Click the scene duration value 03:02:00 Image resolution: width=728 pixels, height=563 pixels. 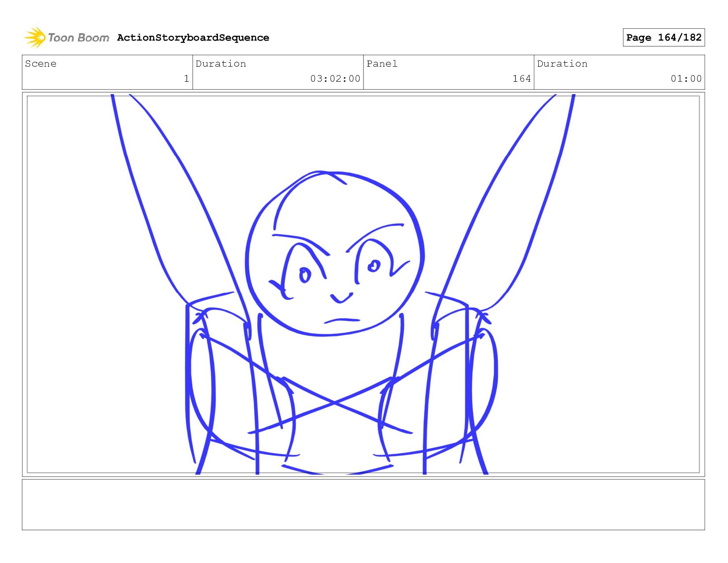(x=335, y=79)
